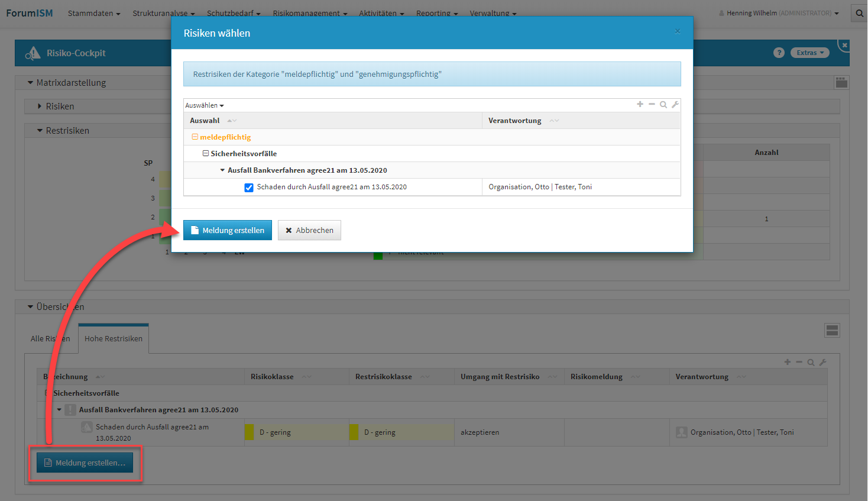868x501 pixels.
Task: Switch to the Hohe Restrisiken tab
Action: click(114, 338)
